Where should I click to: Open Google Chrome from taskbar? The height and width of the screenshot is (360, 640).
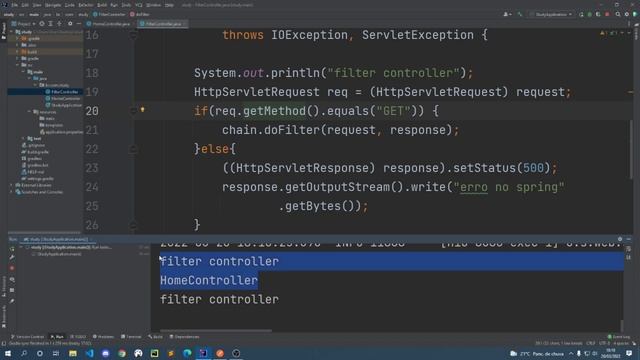tap(122, 353)
